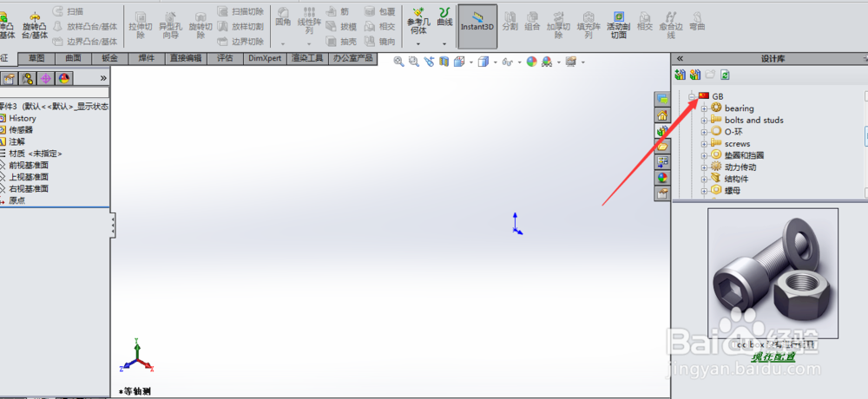
Task: Open the 曲线 dropdown arrow
Action: pyautogui.click(x=444, y=43)
